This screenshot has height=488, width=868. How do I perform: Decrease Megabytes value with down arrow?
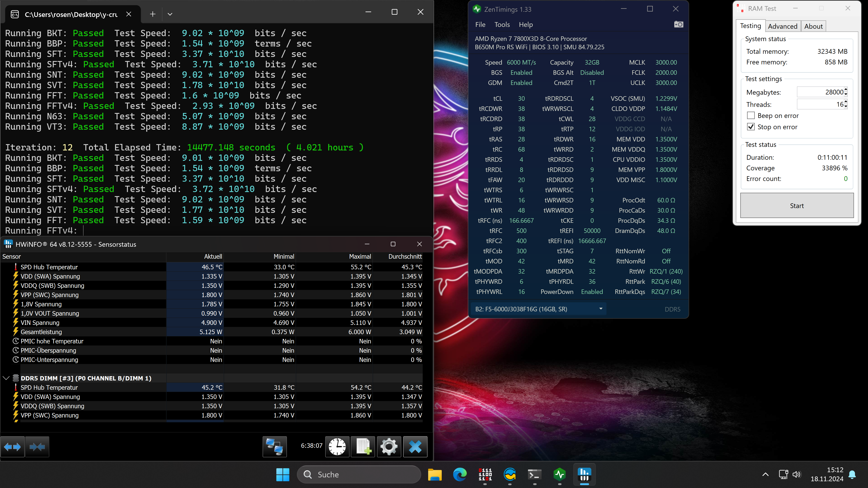(x=846, y=94)
